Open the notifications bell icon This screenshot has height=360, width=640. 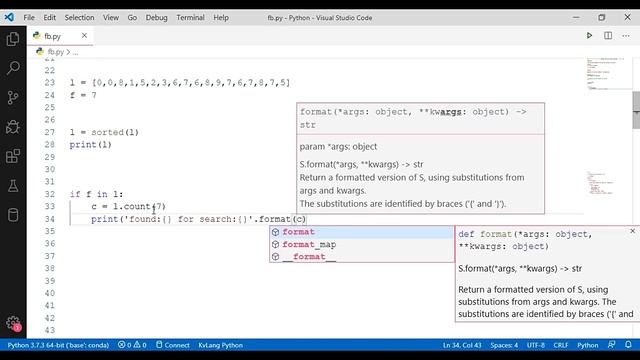628,345
